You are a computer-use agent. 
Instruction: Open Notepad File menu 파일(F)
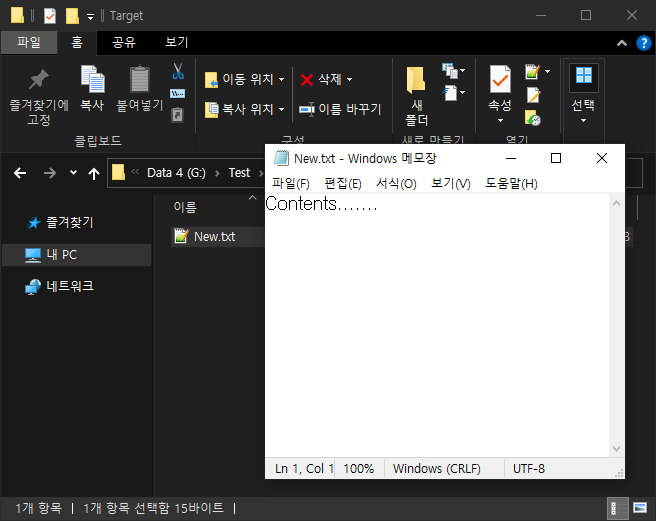click(x=291, y=183)
